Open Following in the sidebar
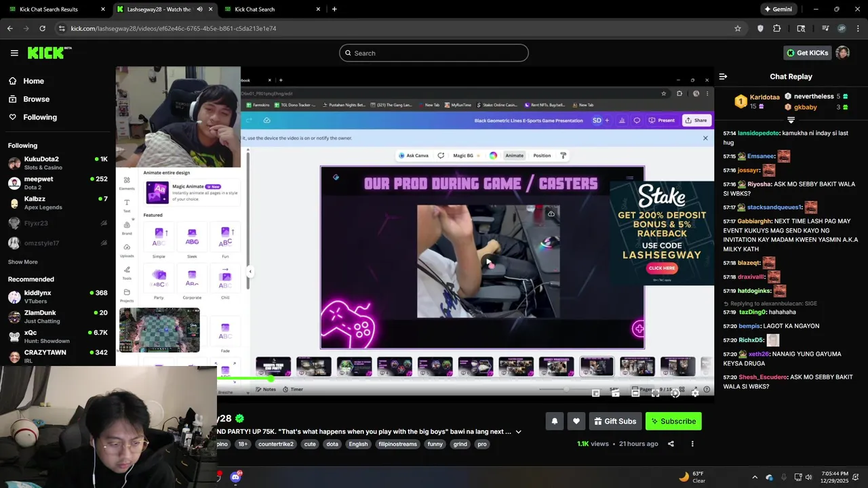This screenshot has width=868, height=488. pos(40,117)
